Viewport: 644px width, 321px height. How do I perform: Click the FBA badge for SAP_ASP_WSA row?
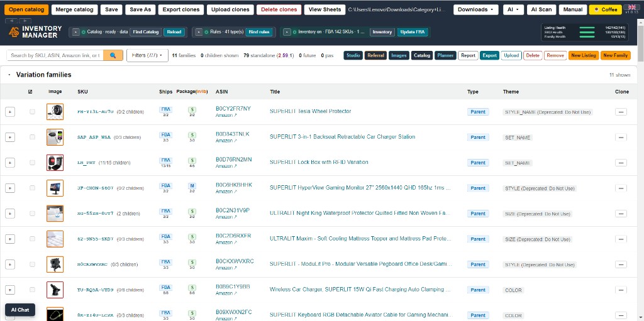[165, 135]
